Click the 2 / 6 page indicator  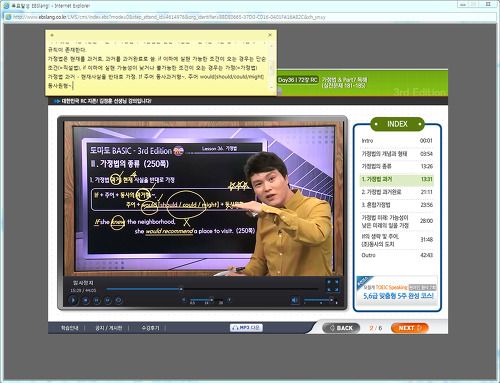(376, 328)
